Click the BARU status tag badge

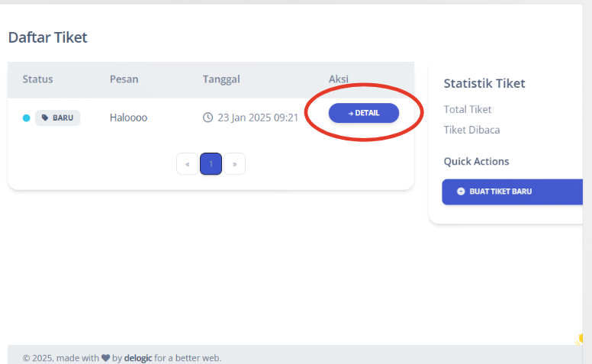tap(58, 118)
